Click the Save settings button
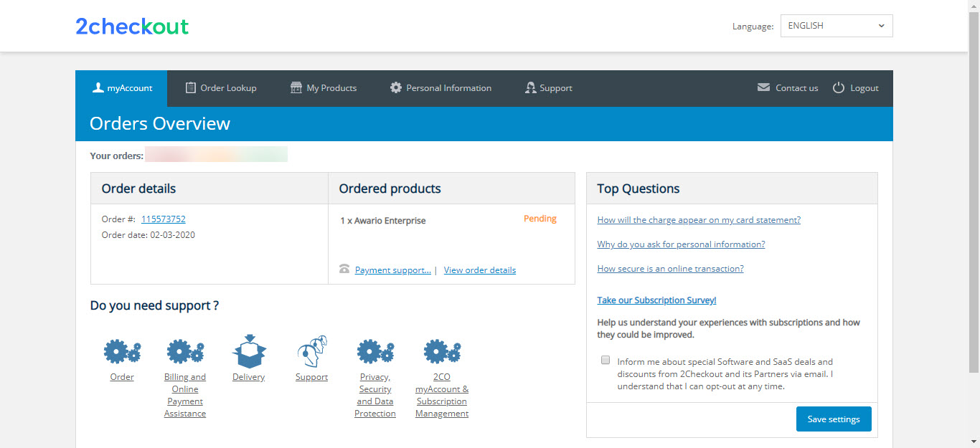This screenshot has height=448, width=980. 834,419
